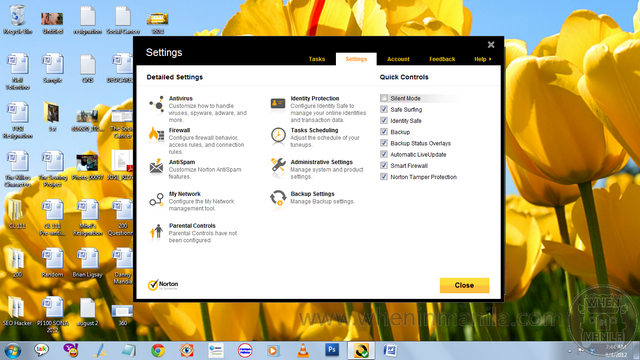
Task: Open the Parental Controls link
Action: click(x=192, y=226)
